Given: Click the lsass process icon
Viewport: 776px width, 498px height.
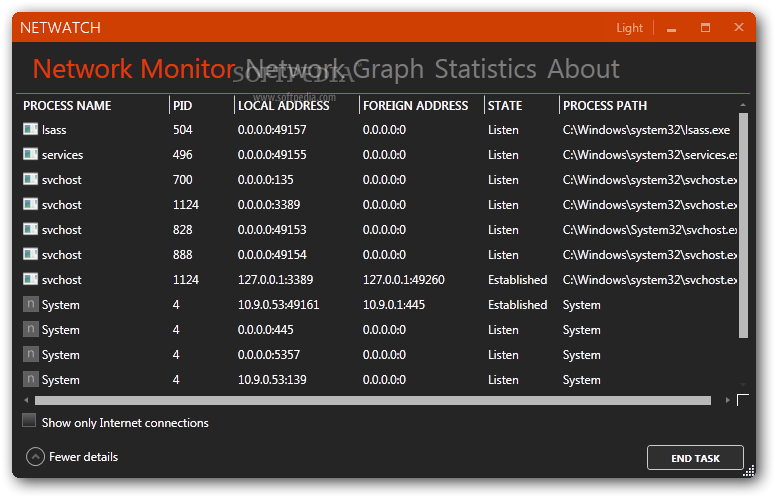Looking at the screenshot, I should point(30,129).
